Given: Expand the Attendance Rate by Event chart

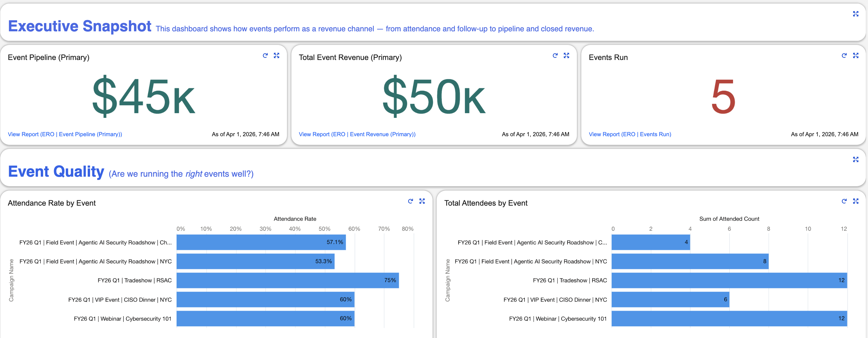Looking at the screenshot, I should 422,201.
